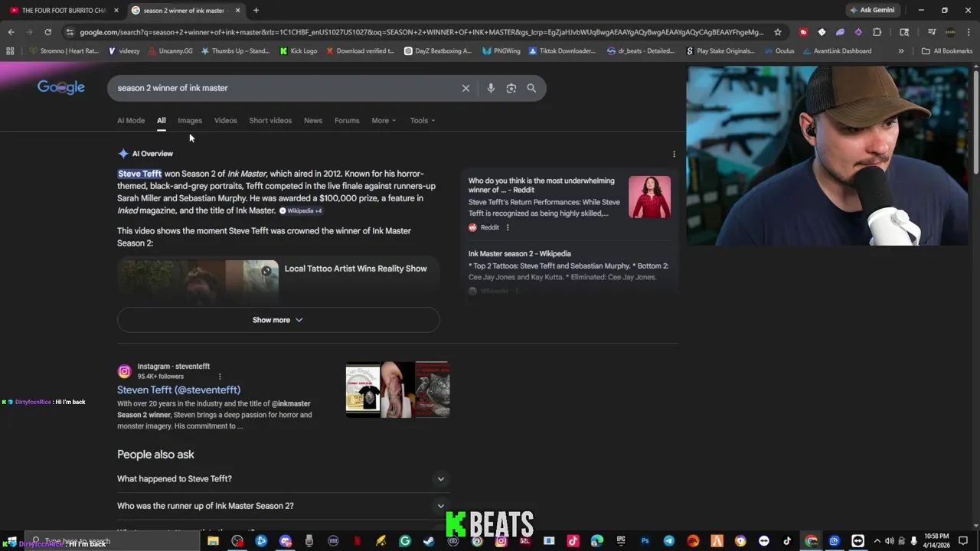Screen dimensions: 980x551
Task: Open Steam from the taskbar
Action: pyautogui.click(x=429, y=541)
